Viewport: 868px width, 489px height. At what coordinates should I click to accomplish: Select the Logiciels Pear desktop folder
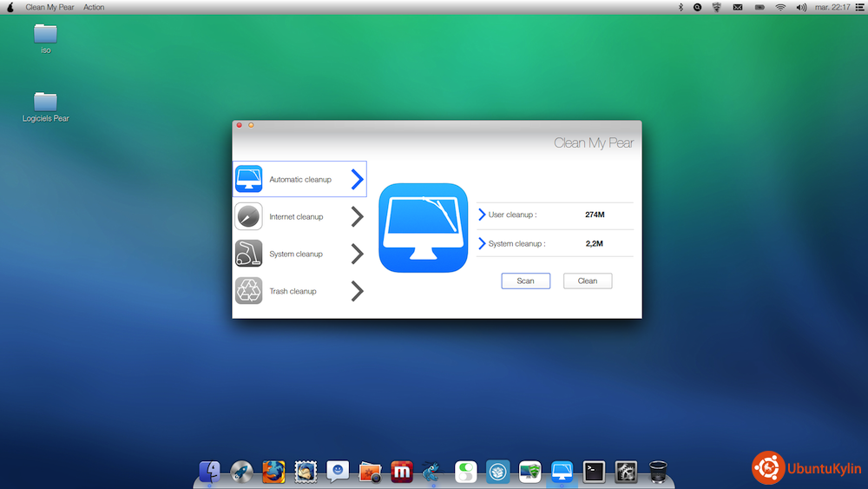pos(45,102)
